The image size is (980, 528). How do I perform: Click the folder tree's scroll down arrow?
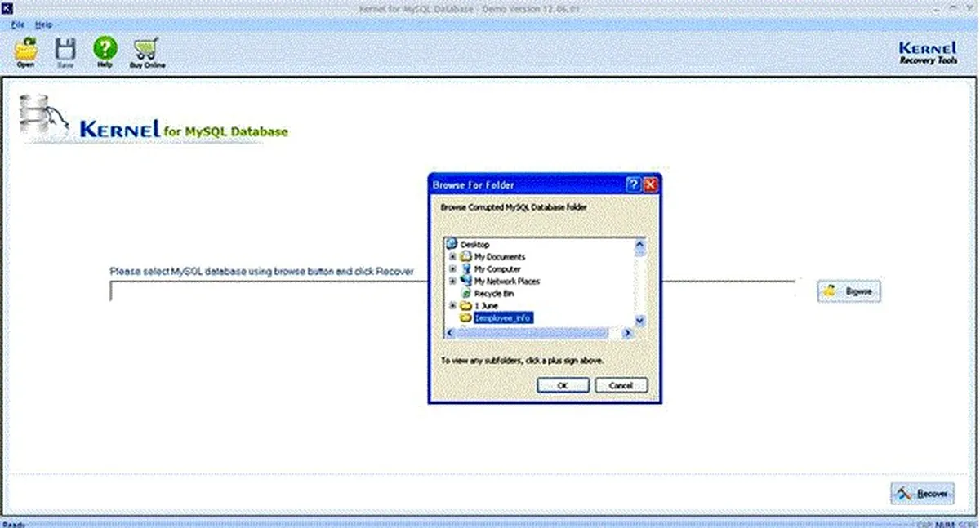(639, 322)
